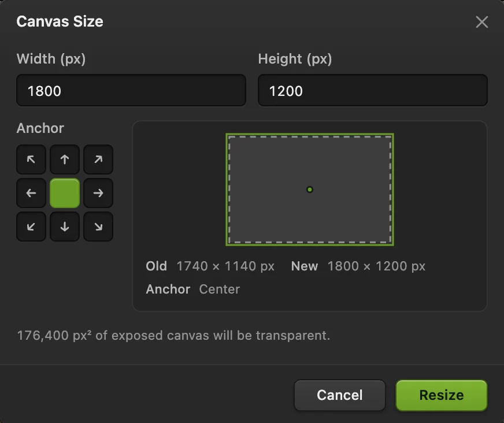Screen dimensions: 504x423
Task: Set anchor to middle-right arrow
Action: pos(98,193)
